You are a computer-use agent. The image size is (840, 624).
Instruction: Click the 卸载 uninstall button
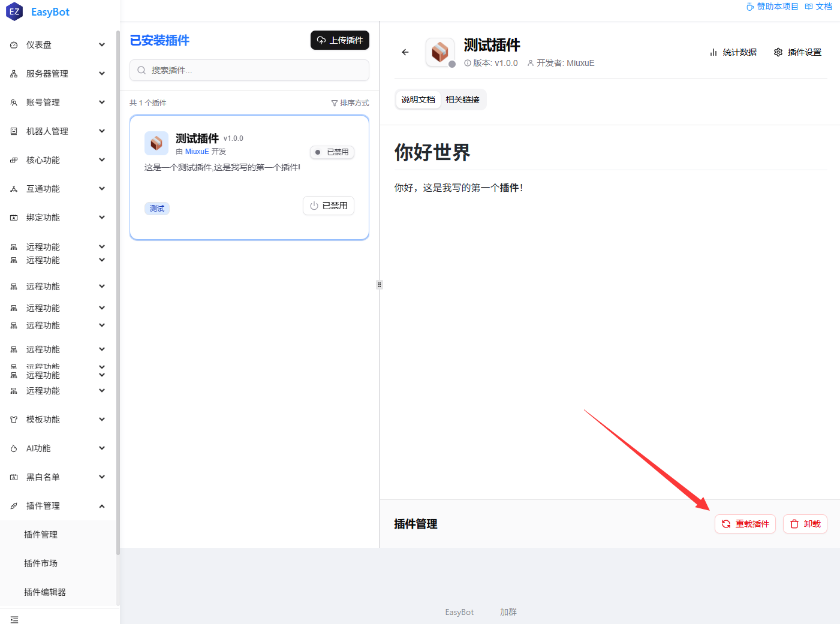[805, 524]
